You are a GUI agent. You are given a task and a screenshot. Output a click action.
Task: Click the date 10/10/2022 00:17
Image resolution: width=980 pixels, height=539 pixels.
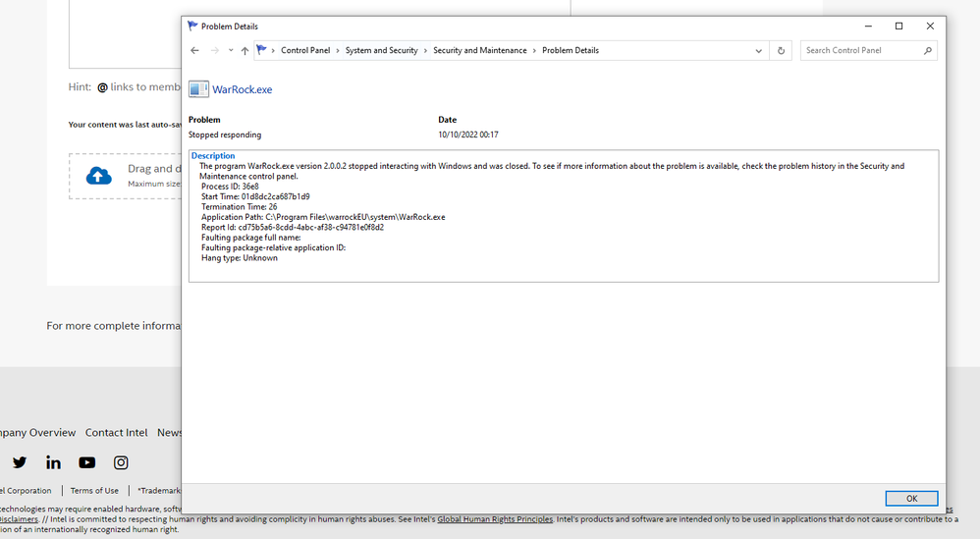click(468, 135)
